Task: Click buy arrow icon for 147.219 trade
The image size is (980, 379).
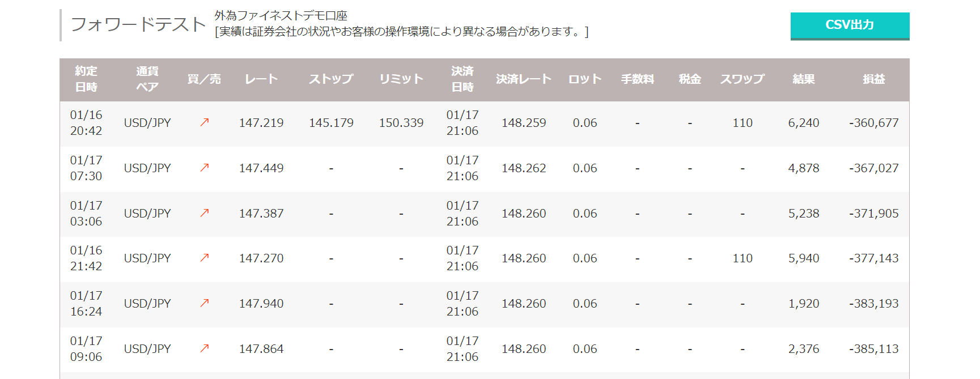Action: click(x=205, y=122)
